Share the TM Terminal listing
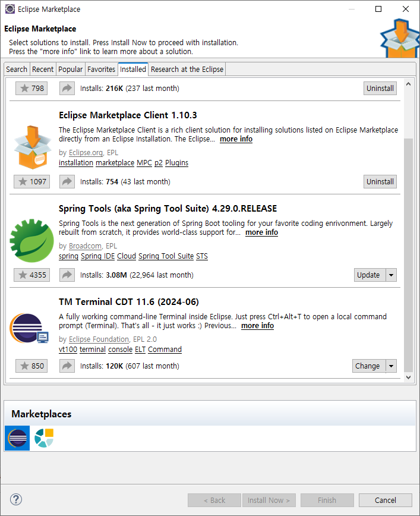 [67, 366]
